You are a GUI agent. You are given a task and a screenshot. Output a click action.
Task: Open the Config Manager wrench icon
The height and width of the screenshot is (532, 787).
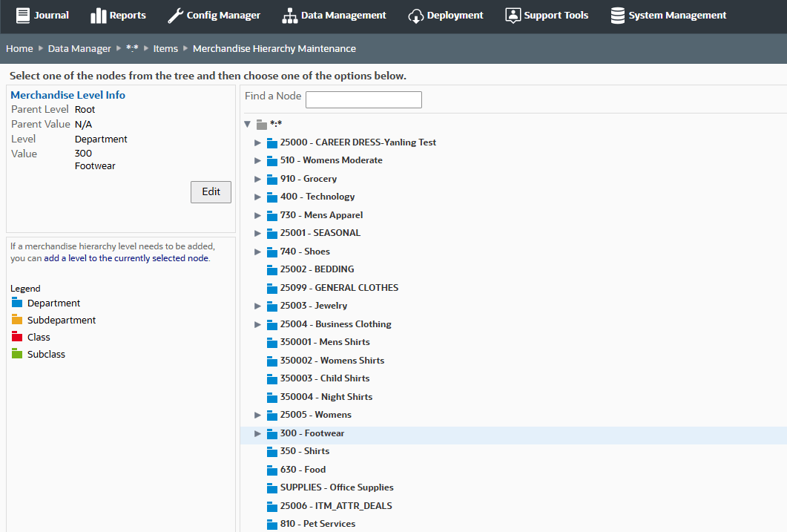(x=176, y=15)
